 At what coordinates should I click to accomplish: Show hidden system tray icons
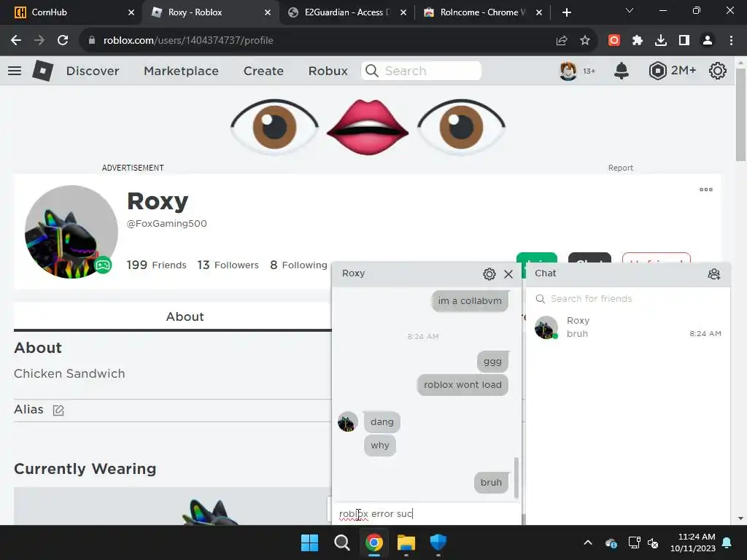point(588,542)
